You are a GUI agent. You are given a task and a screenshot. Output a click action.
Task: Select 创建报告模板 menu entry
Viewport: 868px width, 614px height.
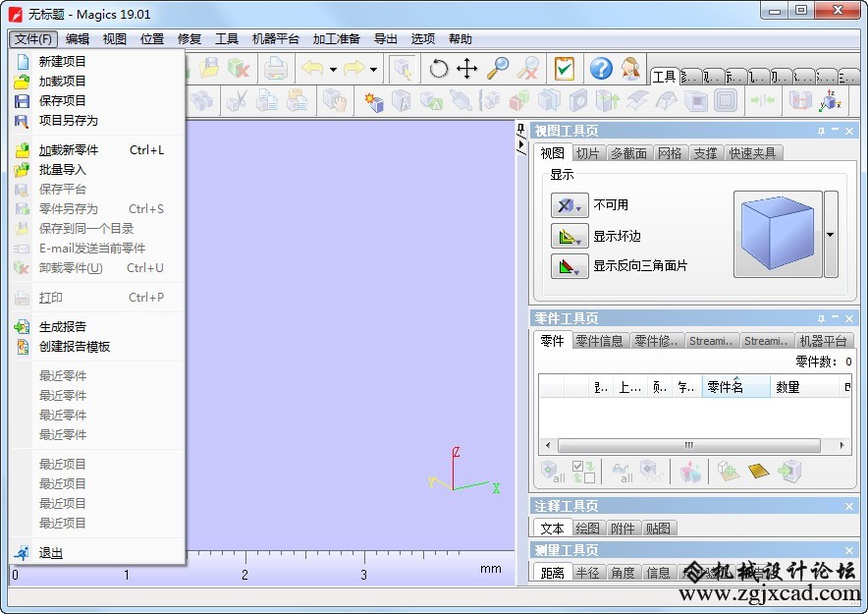click(x=97, y=347)
